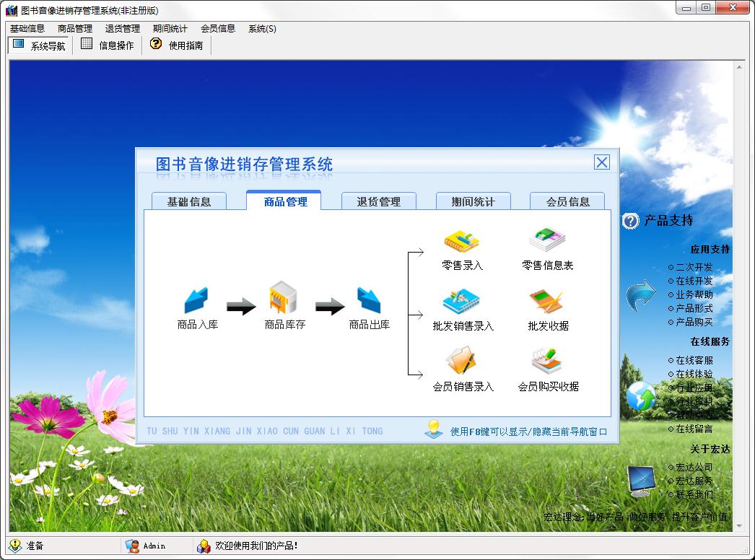
Task: Switch to the 退货管理 tab in navigation window
Action: [378, 201]
